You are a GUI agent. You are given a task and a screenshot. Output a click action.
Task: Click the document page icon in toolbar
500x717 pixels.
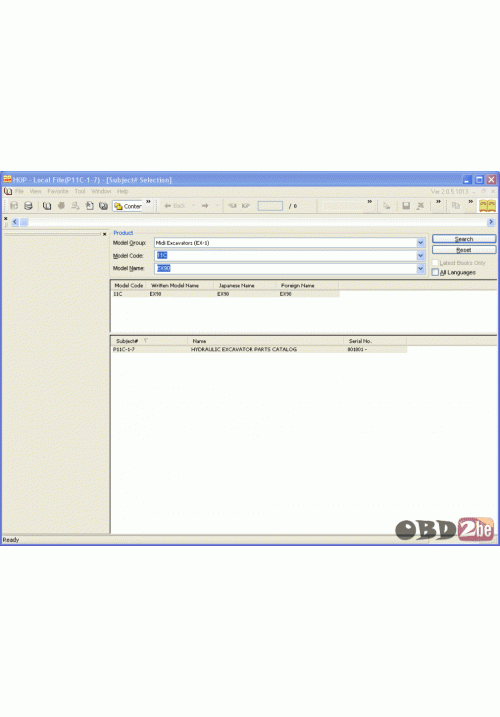(90, 206)
